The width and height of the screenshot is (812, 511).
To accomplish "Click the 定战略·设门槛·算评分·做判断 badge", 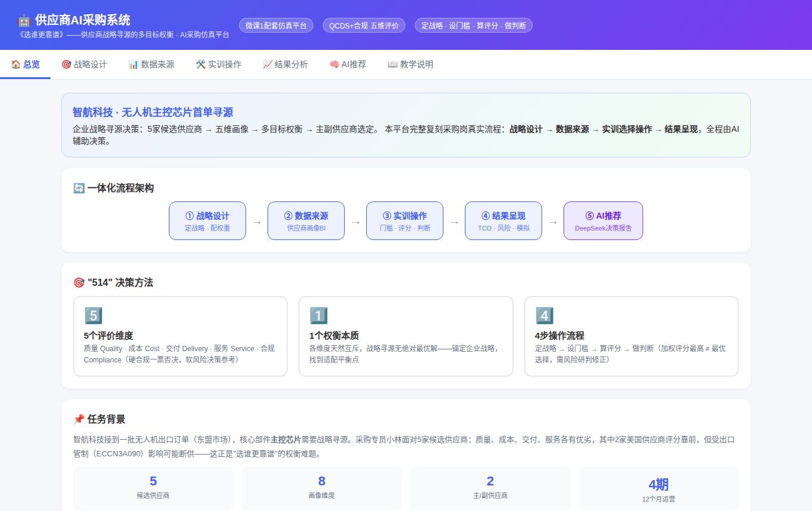I will [473, 26].
